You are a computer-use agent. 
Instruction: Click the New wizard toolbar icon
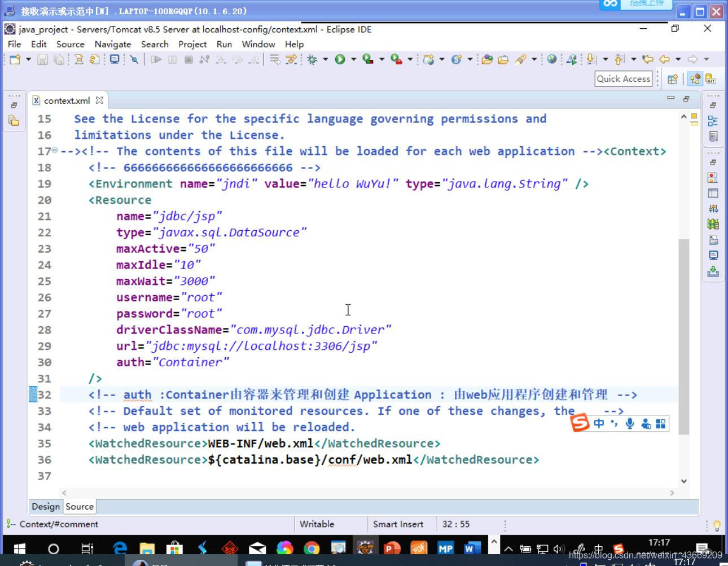(15, 59)
